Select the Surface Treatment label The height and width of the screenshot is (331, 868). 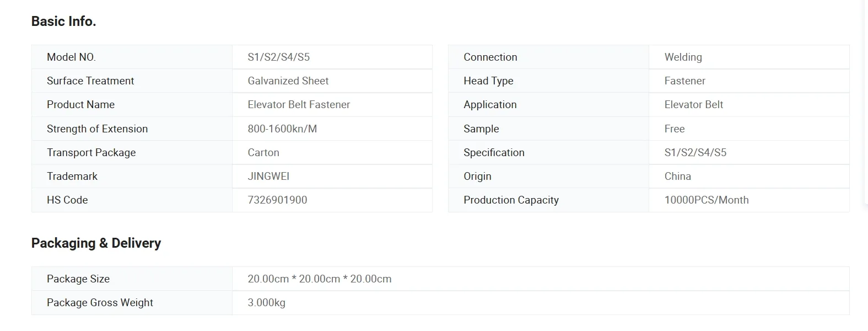(90, 81)
